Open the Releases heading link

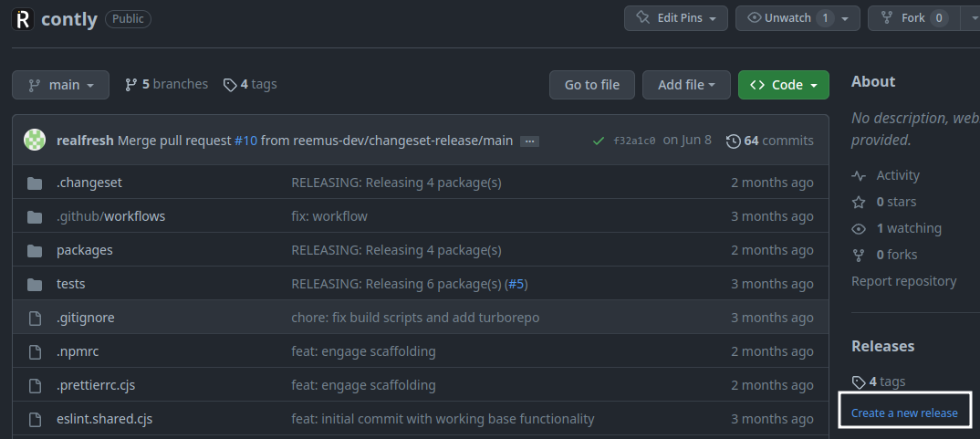pos(882,346)
